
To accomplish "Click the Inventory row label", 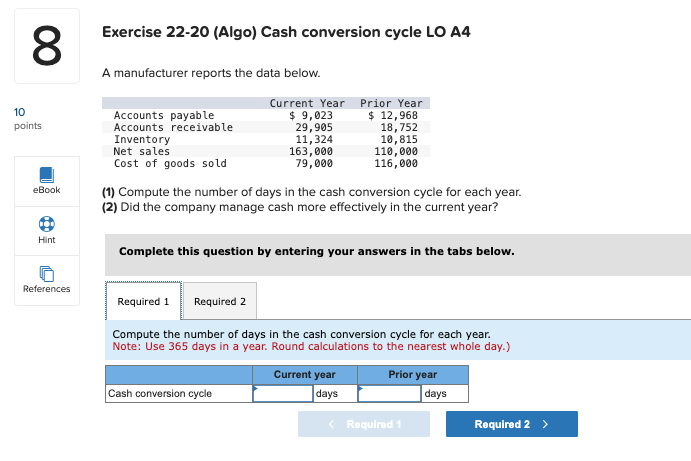I will click(x=142, y=139).
